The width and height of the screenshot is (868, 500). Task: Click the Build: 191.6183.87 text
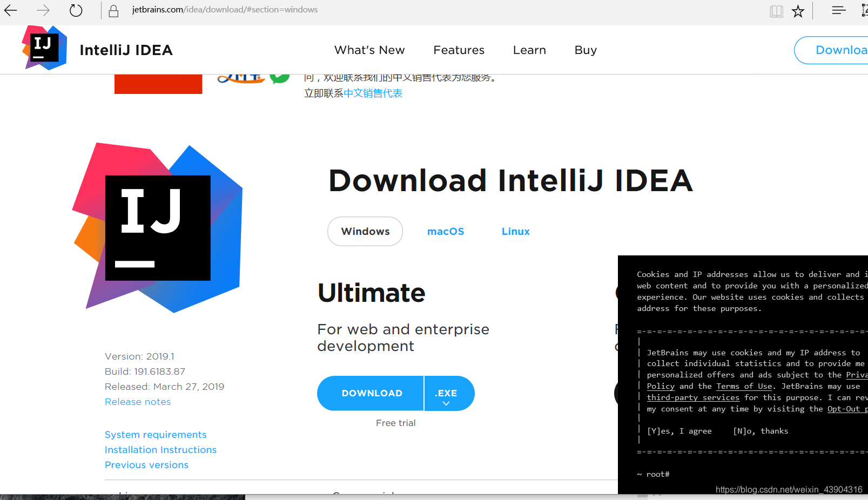pyautogui.click(x=145, y=371)
